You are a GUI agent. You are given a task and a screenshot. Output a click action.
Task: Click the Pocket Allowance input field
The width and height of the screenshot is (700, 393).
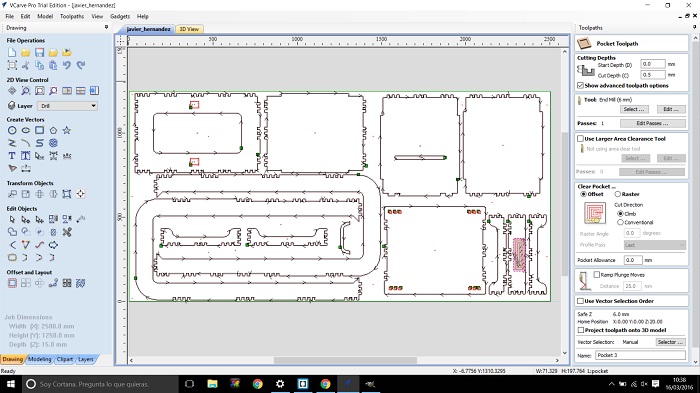[633, 259]
